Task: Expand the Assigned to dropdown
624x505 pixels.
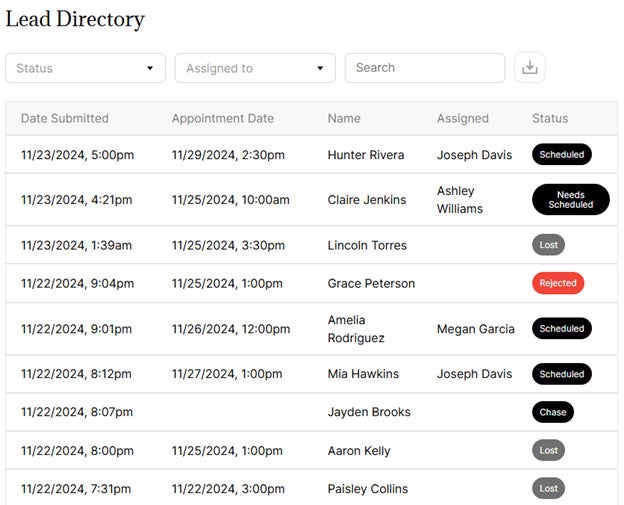Action: 255,68
